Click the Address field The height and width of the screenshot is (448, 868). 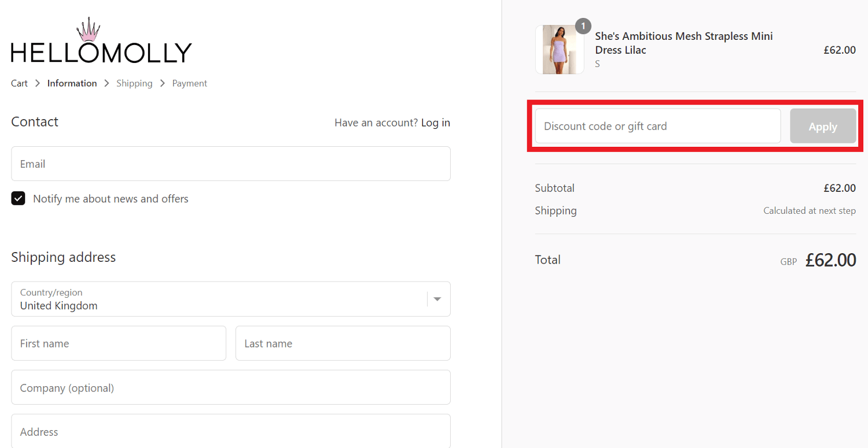click(x=231, y=431)
